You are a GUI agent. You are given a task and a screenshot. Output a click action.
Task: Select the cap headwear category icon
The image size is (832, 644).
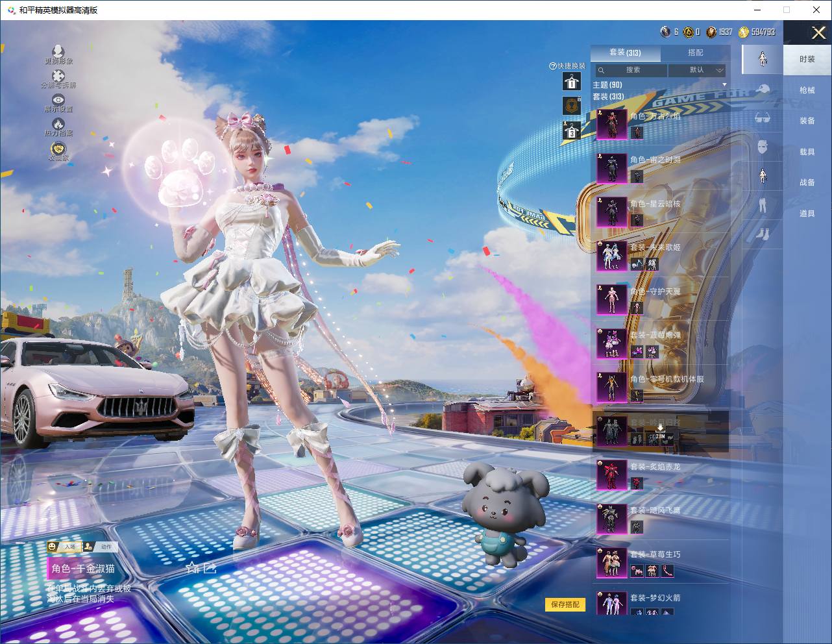763,90
